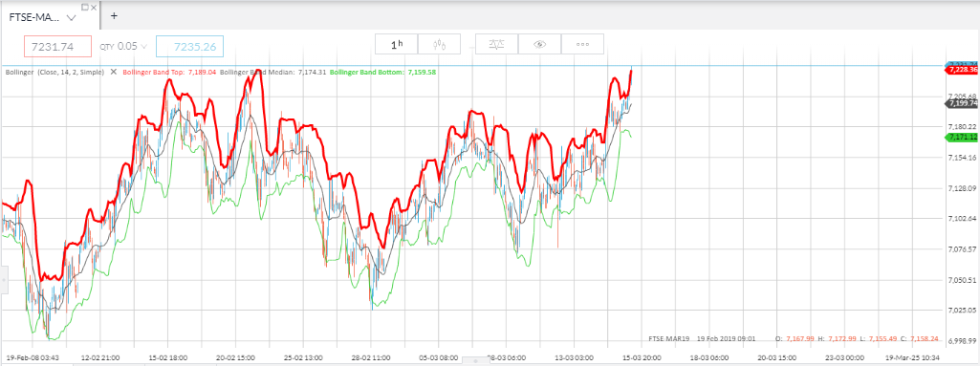The height and width of the screenshot is (366, 980).
Task: Click the sell price 7231.74 button
Action: pos(57,46)
